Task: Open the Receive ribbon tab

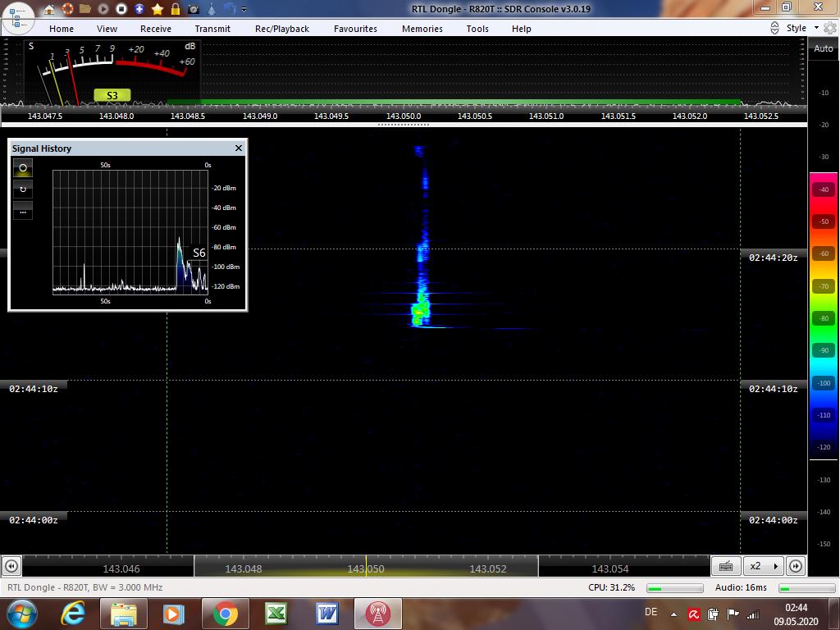Action: (x=156, y=29)
